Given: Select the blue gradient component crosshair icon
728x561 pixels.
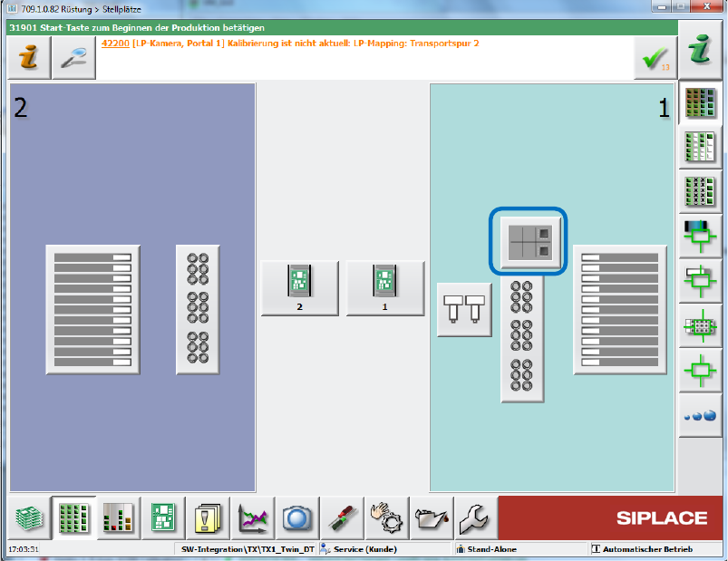Looking at the screenshot, I should 700,237.
